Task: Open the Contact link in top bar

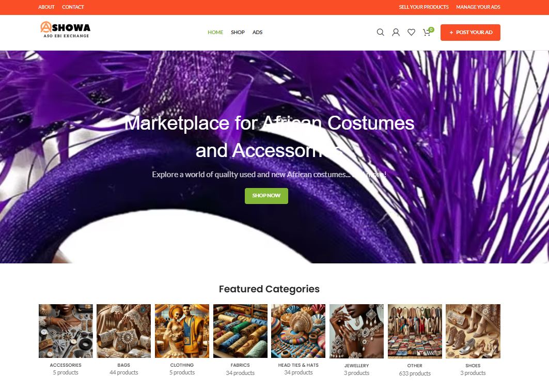Action: tap(73, 7)
